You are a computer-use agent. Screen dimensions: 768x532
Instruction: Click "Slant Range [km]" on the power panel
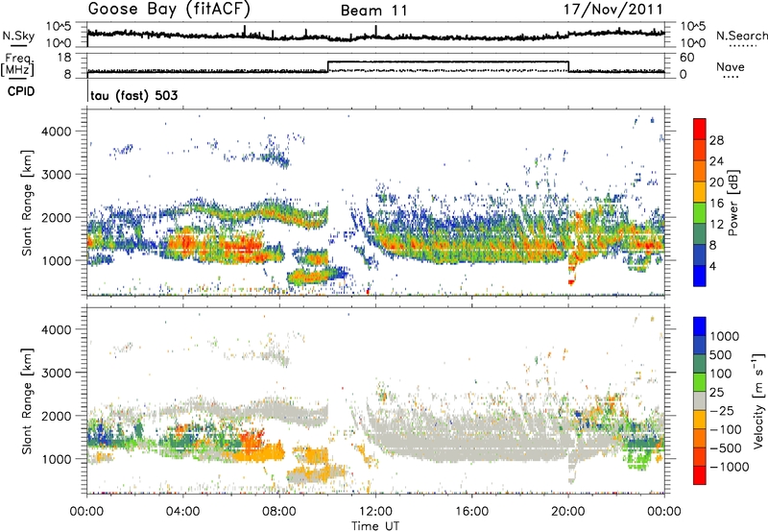(27, 204)
